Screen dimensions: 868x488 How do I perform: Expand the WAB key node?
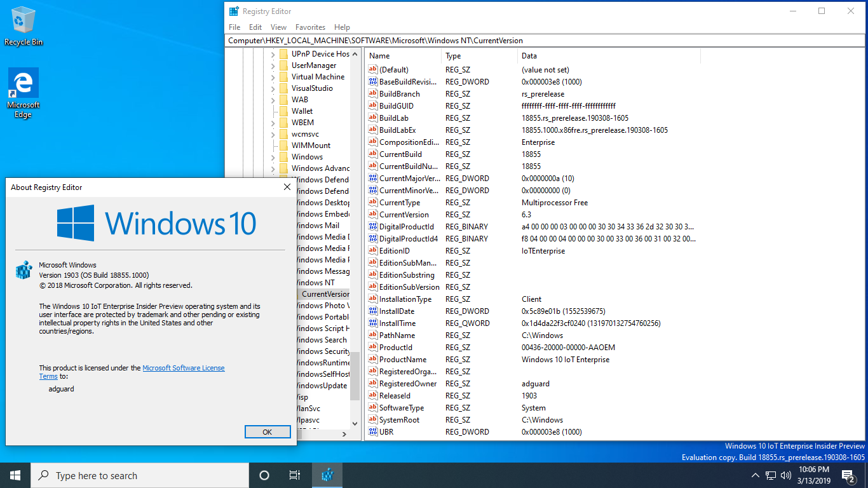click(273, 100)
